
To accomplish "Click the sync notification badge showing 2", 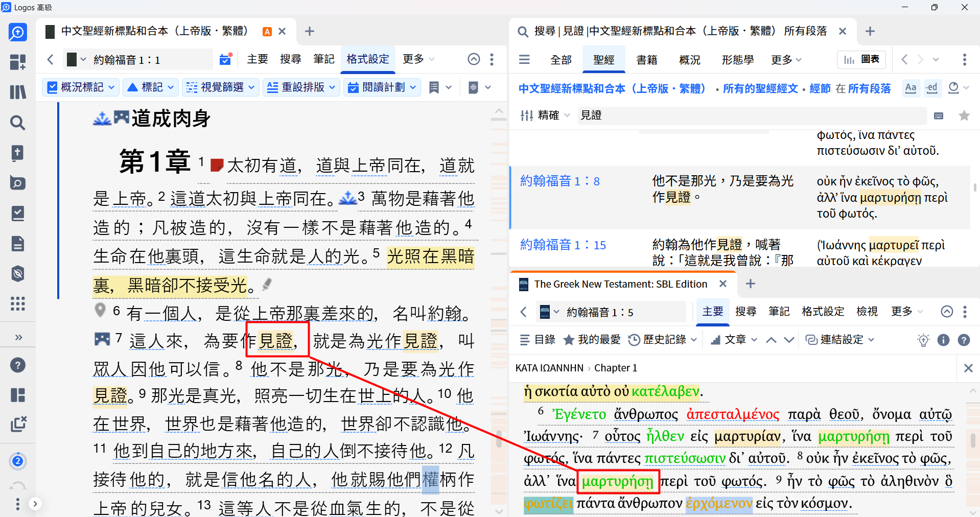I will click(18, 461).
